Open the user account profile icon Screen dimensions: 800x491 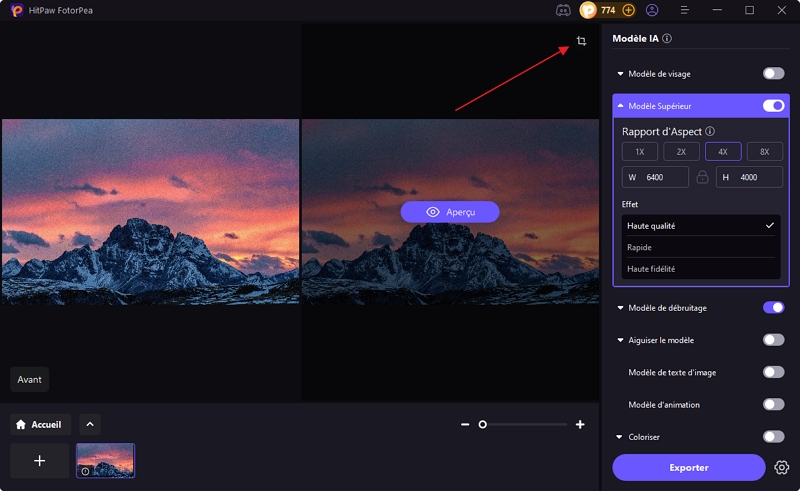pos(652,10)
